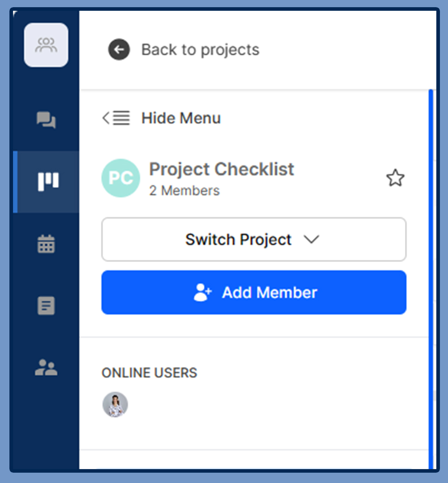Screen dimensions: 448x483
Task: Open the members people icon in sidebar
Action: 46,367
